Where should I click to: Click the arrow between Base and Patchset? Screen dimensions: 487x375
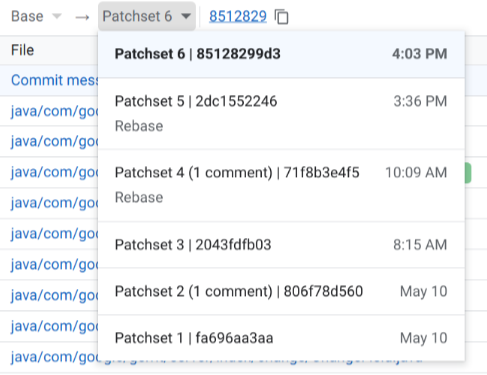tap(82, 17)
